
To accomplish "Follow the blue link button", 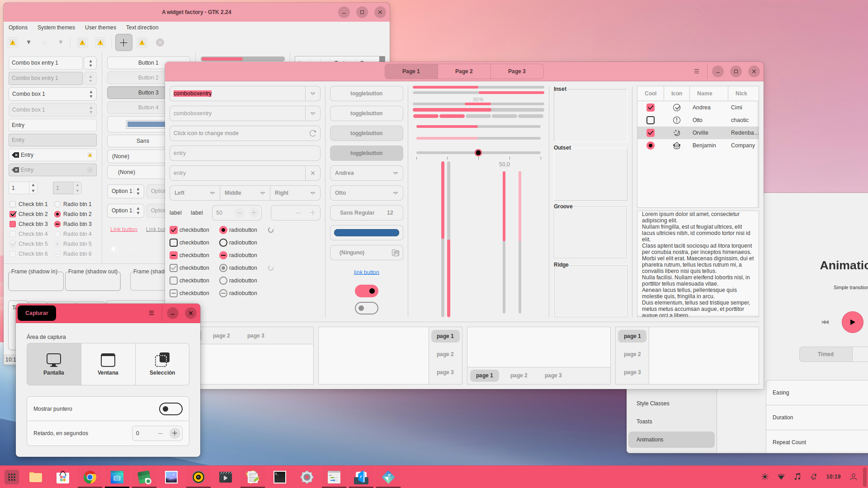I will point(367,272).
